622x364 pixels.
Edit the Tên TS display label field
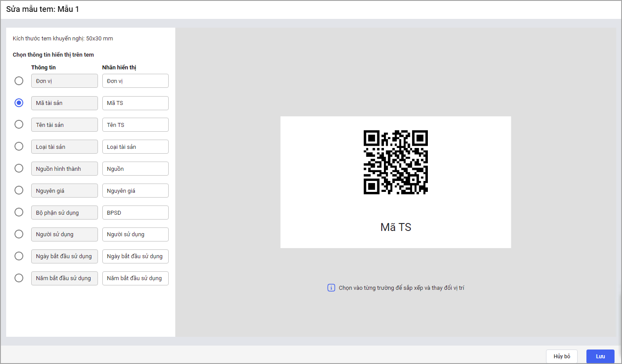(x=135, y=125)
